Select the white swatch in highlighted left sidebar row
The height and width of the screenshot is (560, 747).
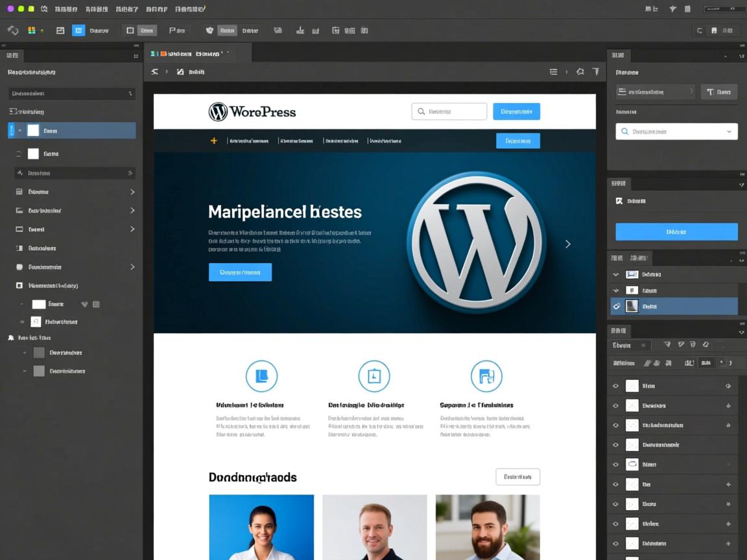coord(33,131)
